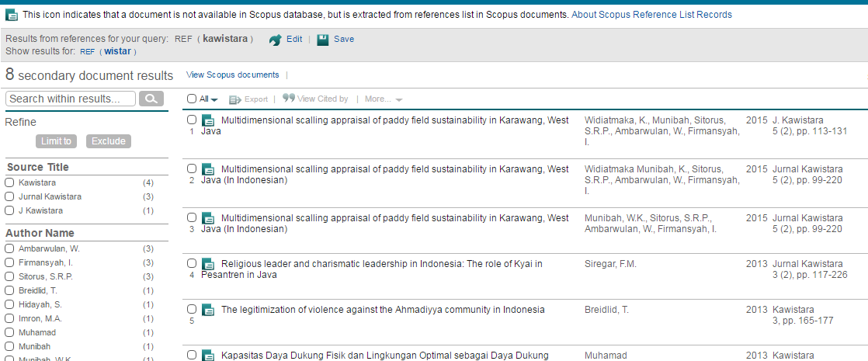Screen dimensions: 868x361
Task: Click the Edit query arrow icon
Action: pos(275,40)
